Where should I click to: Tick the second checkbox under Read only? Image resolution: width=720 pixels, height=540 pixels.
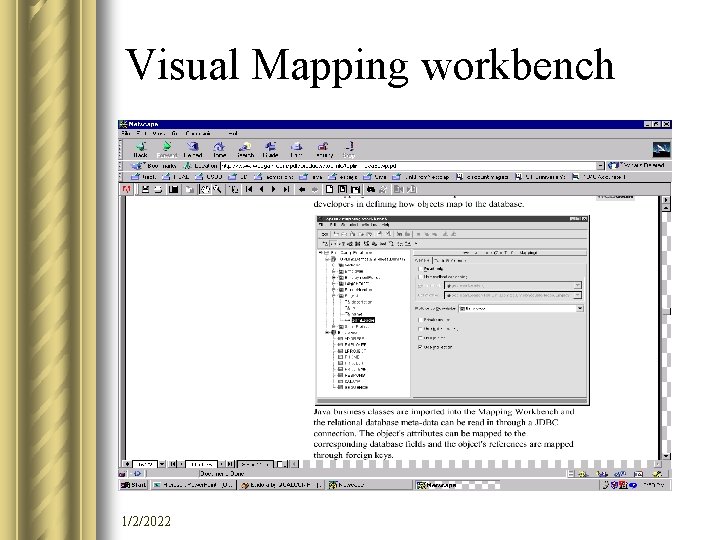420,277
